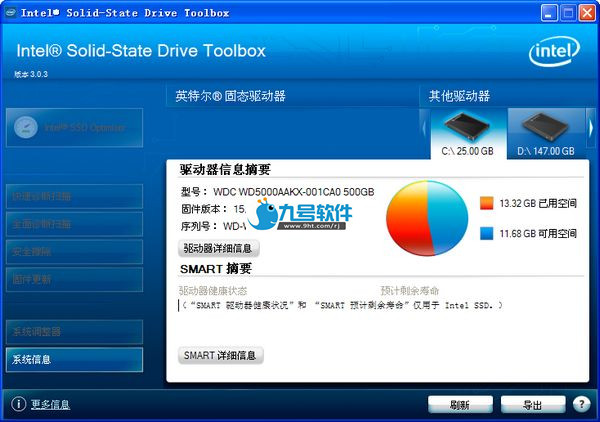The height and width of the screenshot is (422, 600).
Task: Open 驱动器详细信息 button
Action: point(218,248)
